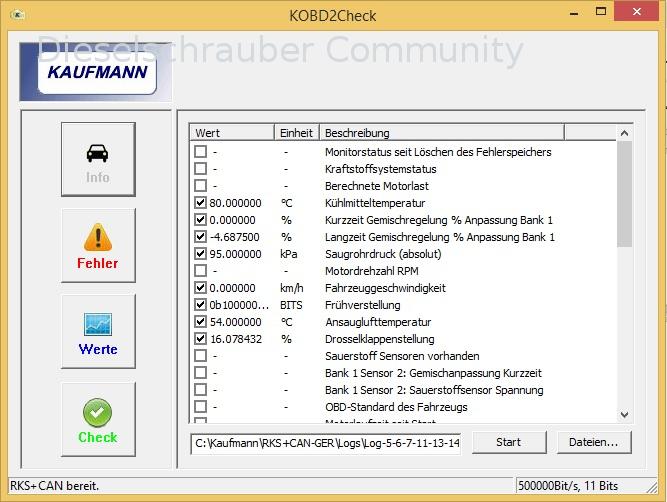667x502 pixels.
Task: Uncheck Ansauglufttemperatur checkbox
Action: (200, 322)
